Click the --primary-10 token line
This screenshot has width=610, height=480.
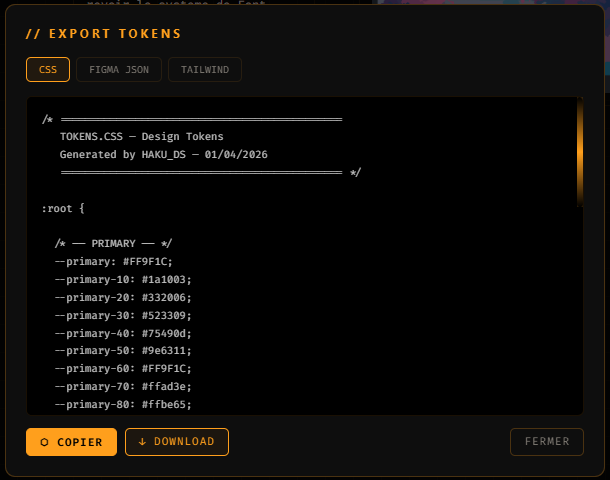(x=123, y=279)
